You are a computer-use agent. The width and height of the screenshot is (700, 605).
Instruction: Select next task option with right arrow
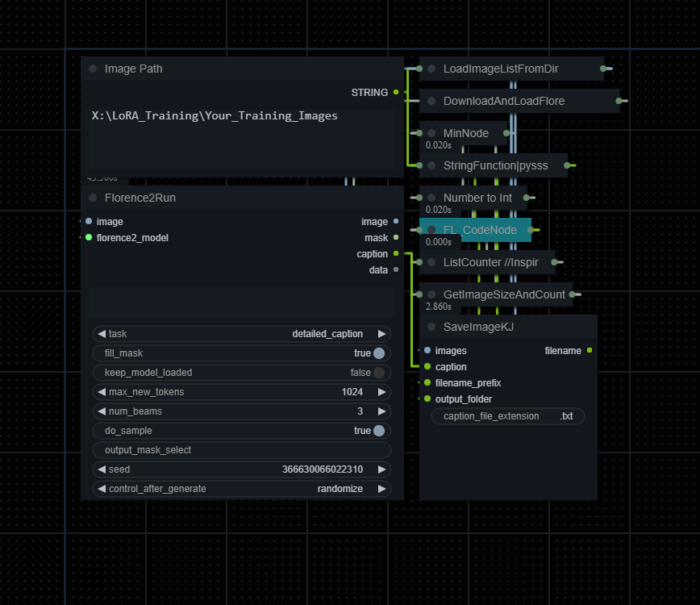tap(381, 334)
